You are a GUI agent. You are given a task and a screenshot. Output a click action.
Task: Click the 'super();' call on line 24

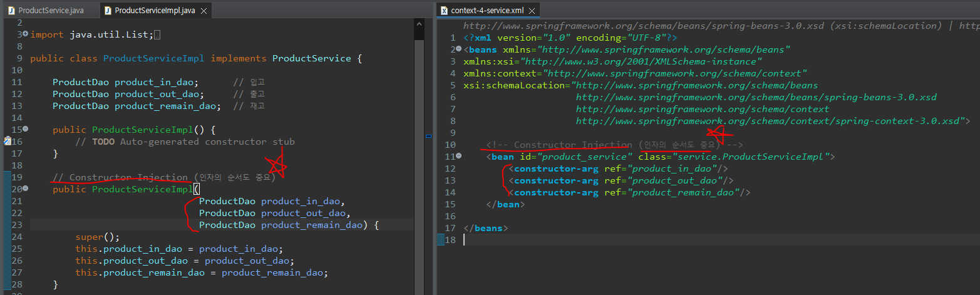[97, 237]
